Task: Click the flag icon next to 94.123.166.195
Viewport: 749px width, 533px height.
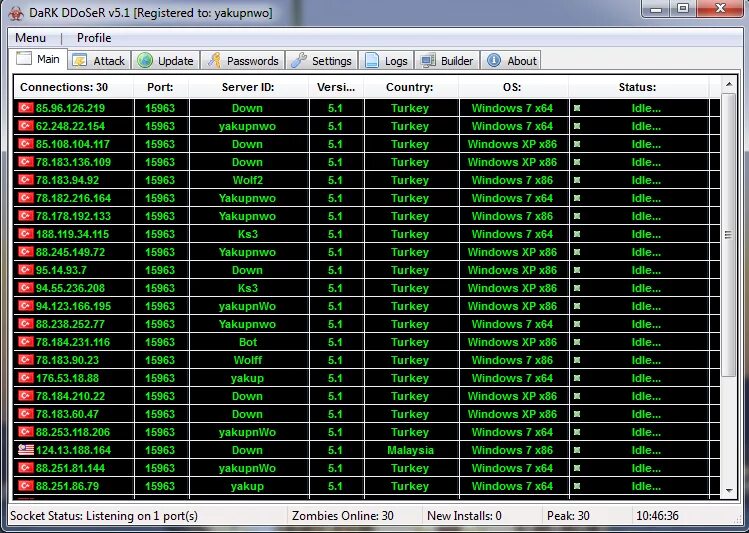Action: pos(26,306)
